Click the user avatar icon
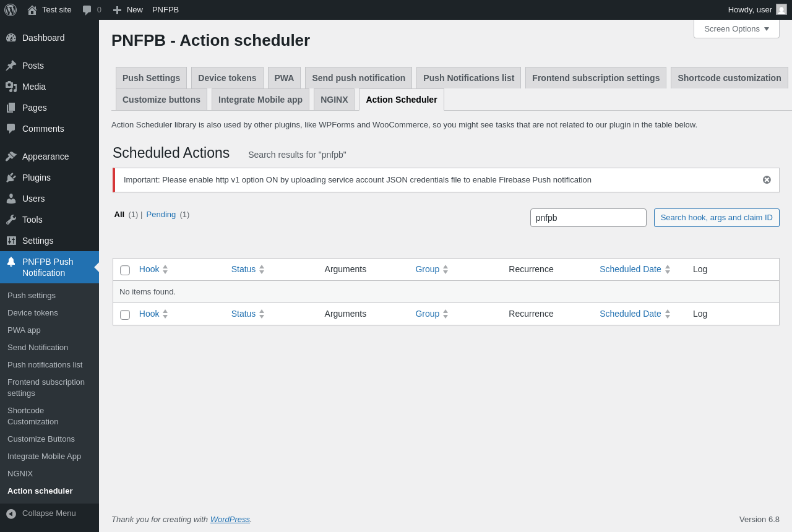The width and height of the screenshot is (792, 532). tap(781, 10)
